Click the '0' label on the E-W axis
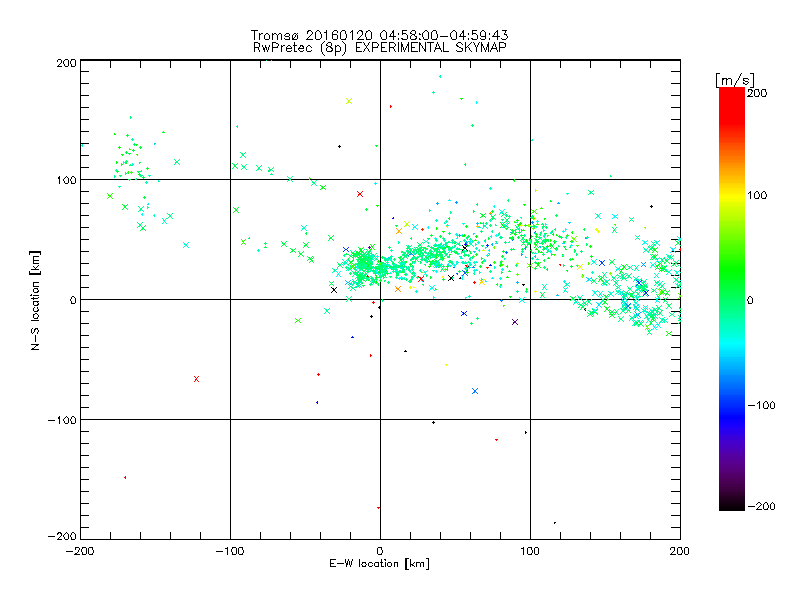Screen dimensions: 800x600 (x=380, y=551)
